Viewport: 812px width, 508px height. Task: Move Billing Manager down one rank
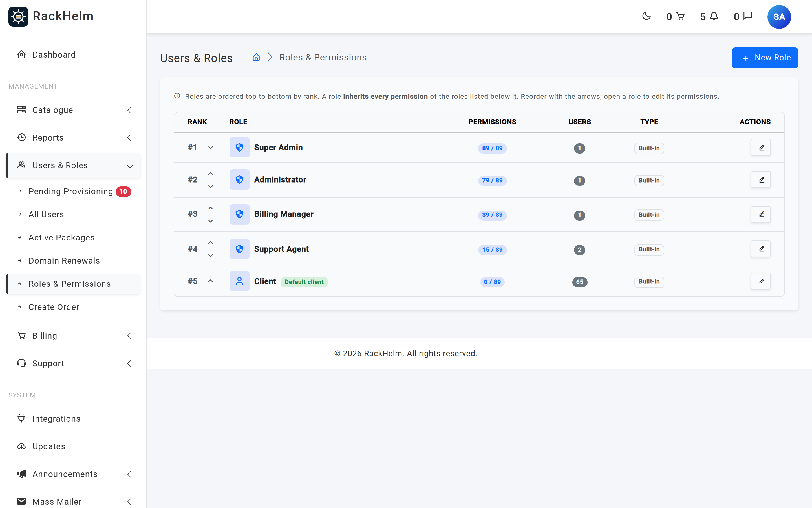210,221
